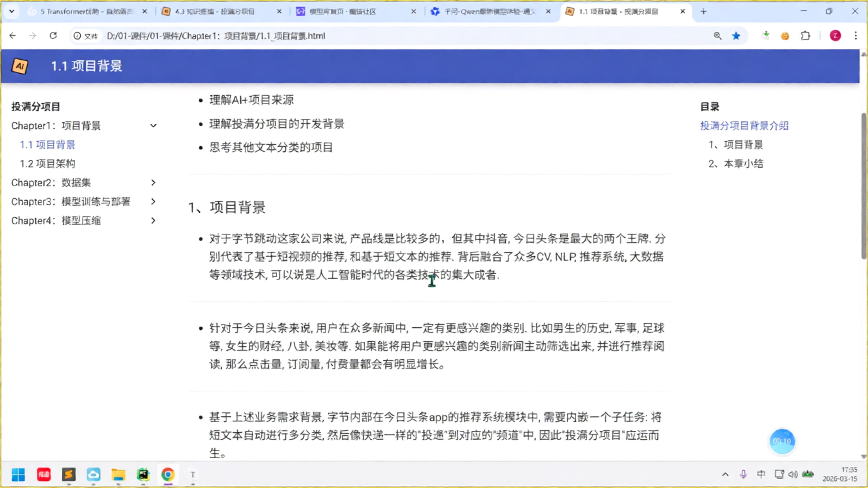The image size is (868, 488).
Task: Open File Explorer from the taskbar
Action: pos(118,475)
